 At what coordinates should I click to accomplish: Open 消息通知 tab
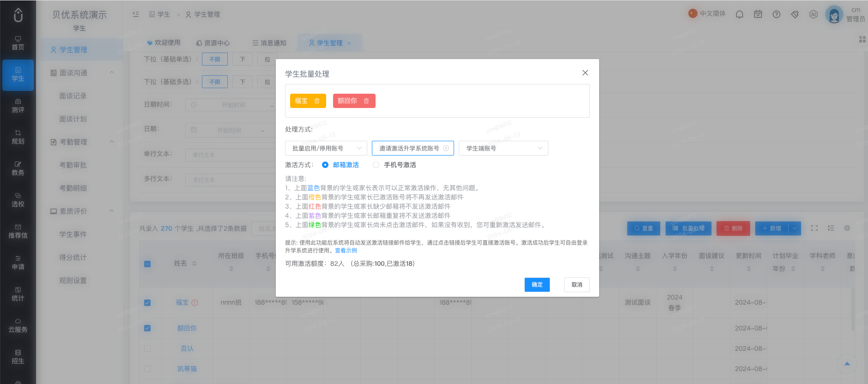click(269, 43)
